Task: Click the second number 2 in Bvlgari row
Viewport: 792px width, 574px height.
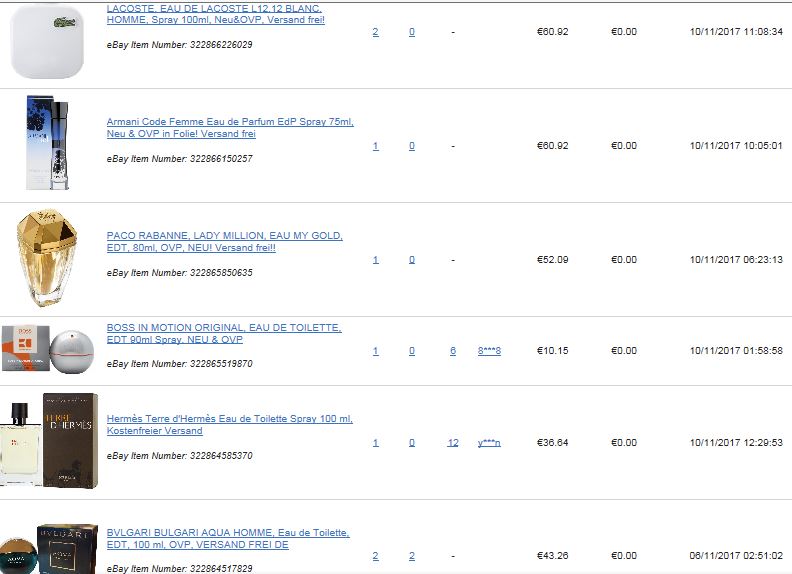Action: click(412, 556)
